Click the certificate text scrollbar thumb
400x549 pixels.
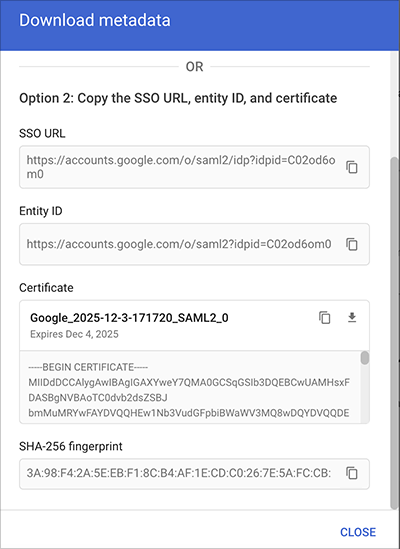[365, 359]
